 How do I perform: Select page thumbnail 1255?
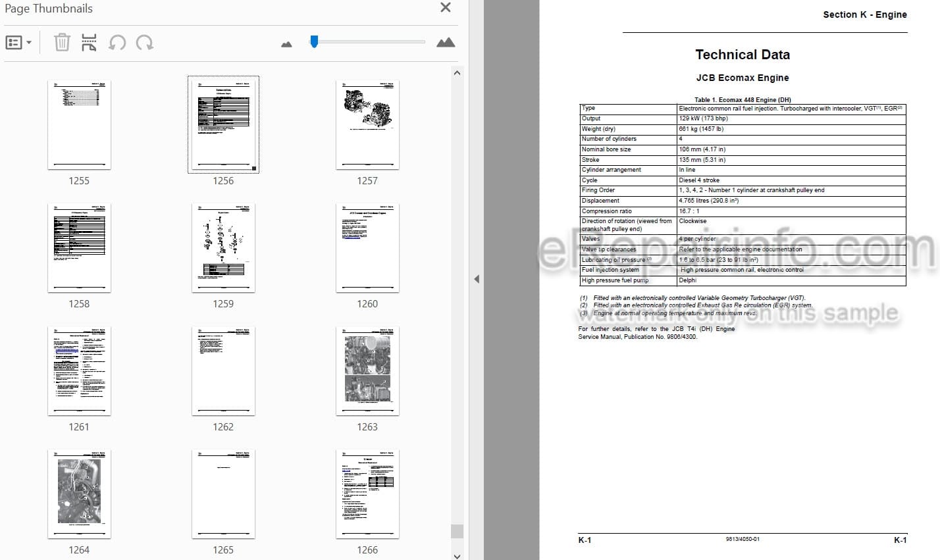coord(79,125)
